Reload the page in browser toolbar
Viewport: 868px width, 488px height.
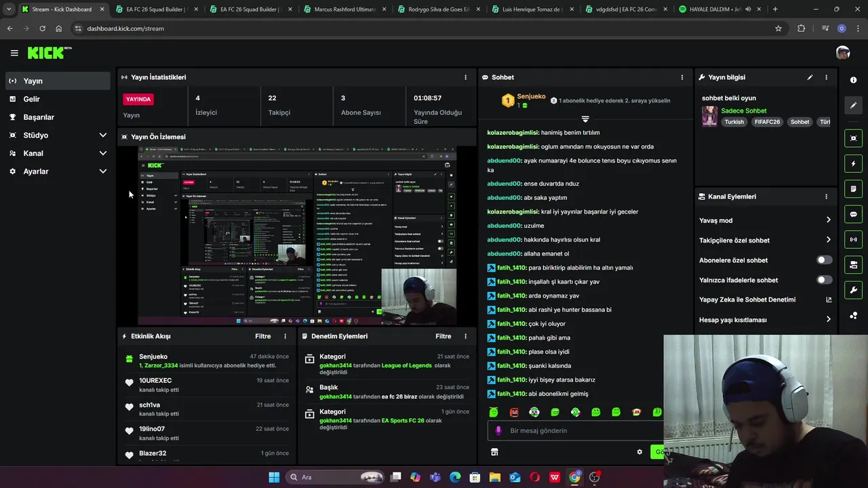pyautogui.click(x=42, y=28)
